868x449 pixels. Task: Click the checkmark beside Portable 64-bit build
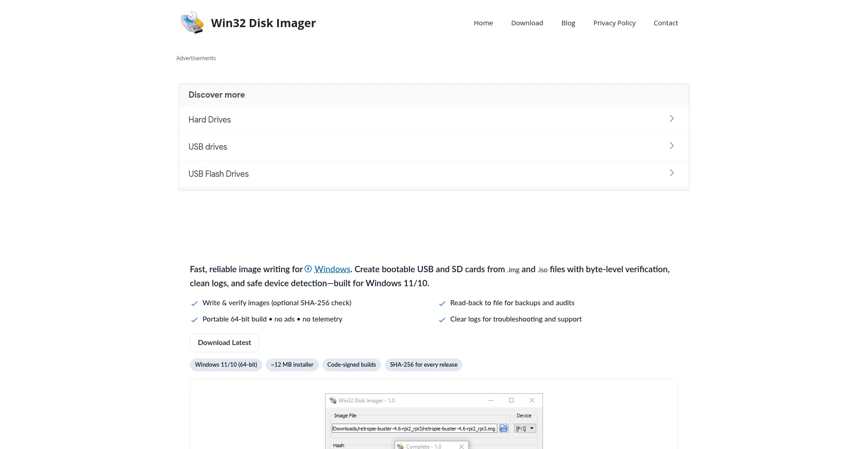pos(194,320)
